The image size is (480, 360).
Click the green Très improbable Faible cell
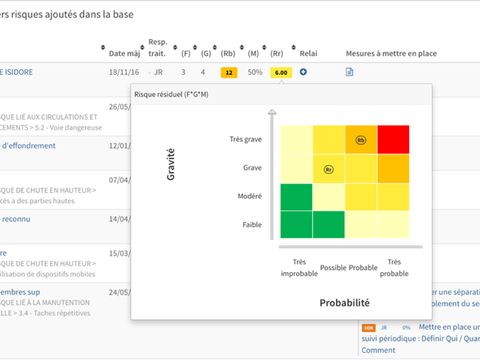(296, 225)
